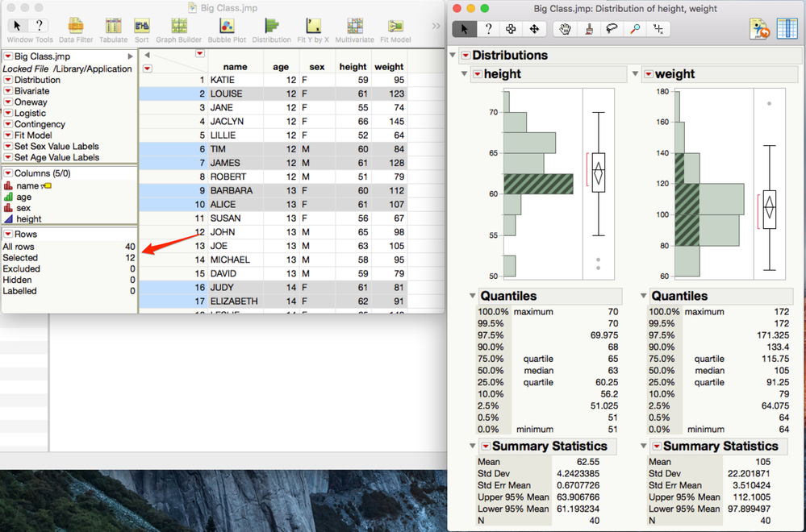
Task: Collapse the height report outline
Action: coord(464,74)
